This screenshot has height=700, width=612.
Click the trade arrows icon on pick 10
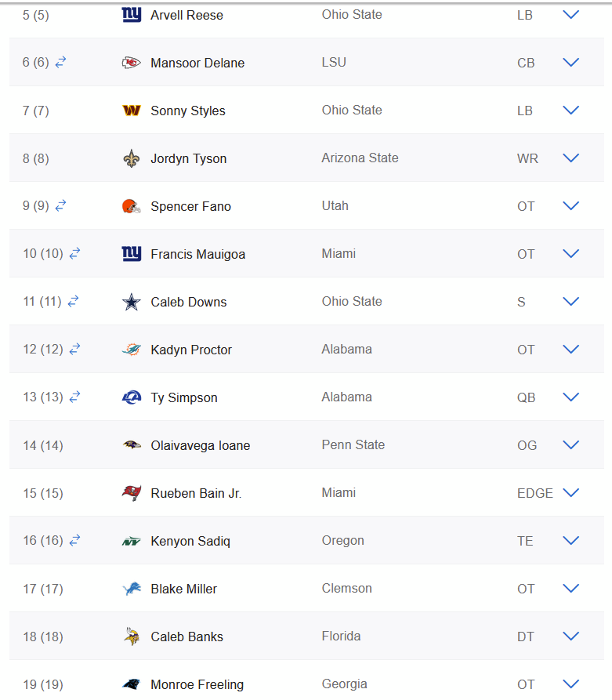pos(74,253)
